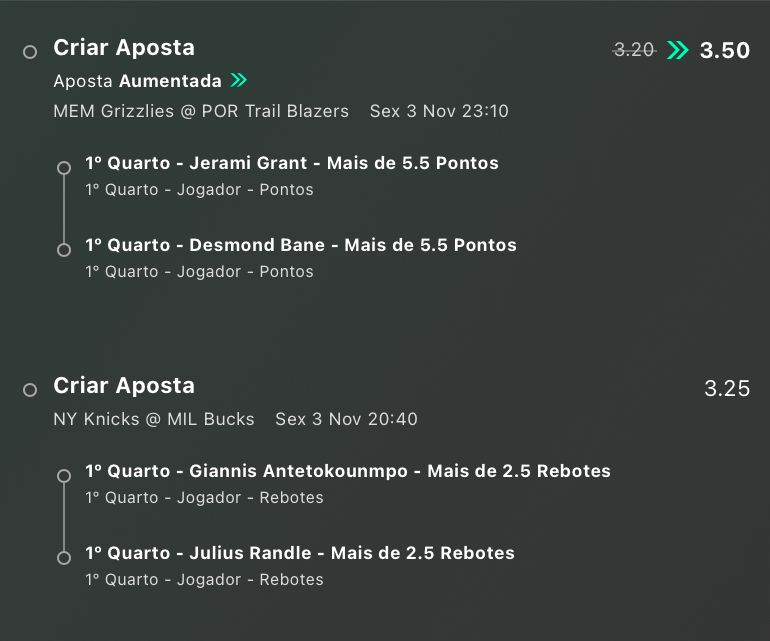Click the 3.25 odds for Knicks bet

pyautogui.click(x=727, y=389)
